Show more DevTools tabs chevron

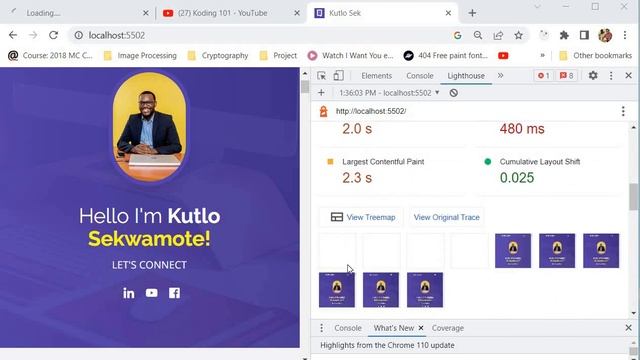(500, 76)
